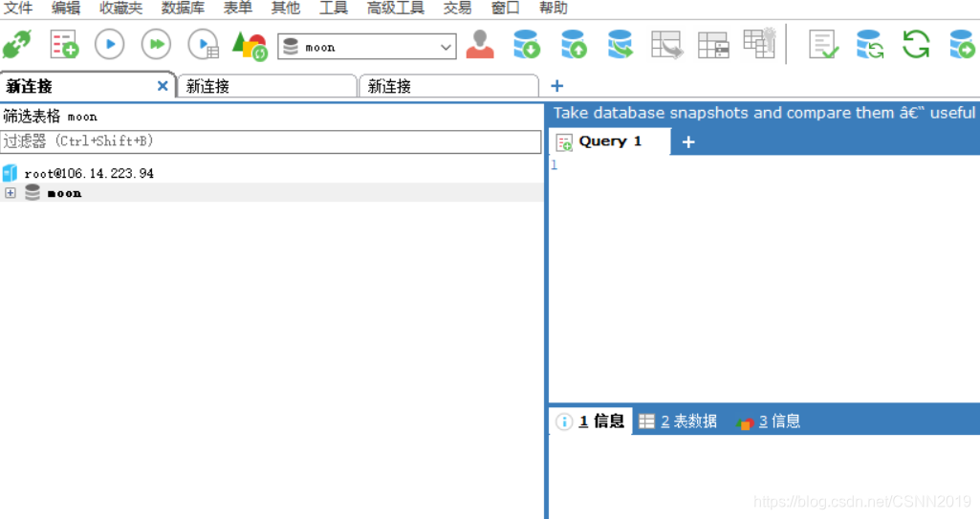Switch to the third 新连接 tab
Viewport: 980px width, 519px height.
(448, 86)
